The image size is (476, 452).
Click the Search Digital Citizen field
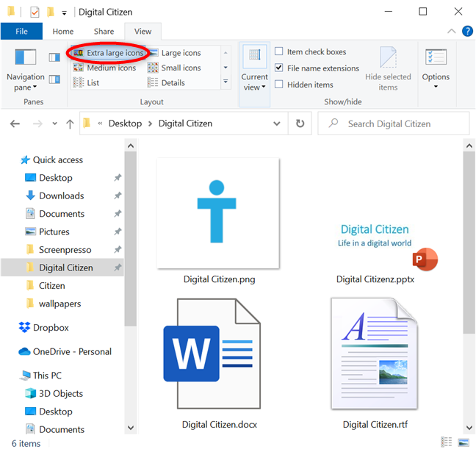click(394, 123)
